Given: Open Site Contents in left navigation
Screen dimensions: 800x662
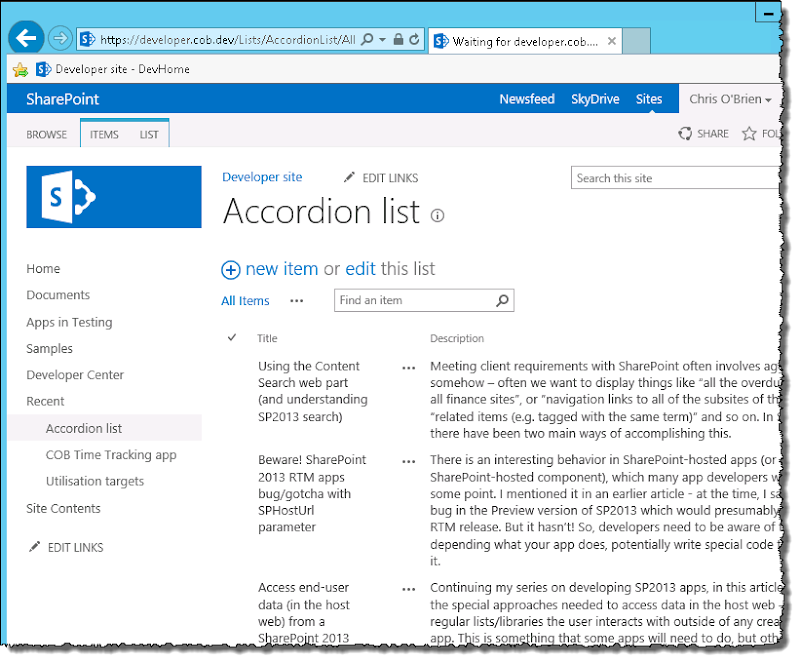Looking at the screenshot, I should pos(63,508).
